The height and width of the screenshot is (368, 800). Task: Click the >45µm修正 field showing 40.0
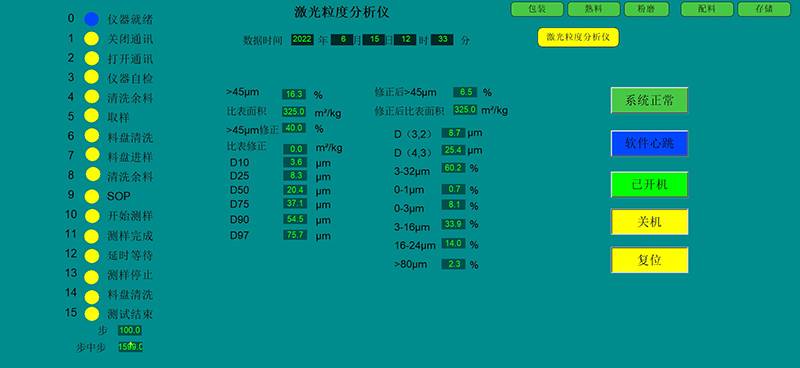(x=294, y=128)
